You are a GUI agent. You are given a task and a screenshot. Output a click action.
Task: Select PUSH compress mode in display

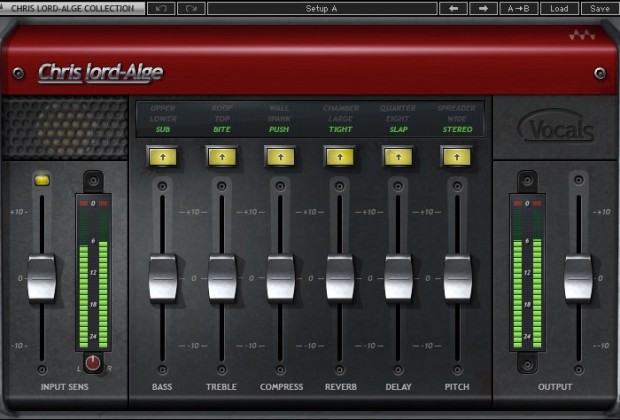click(279, 129)
